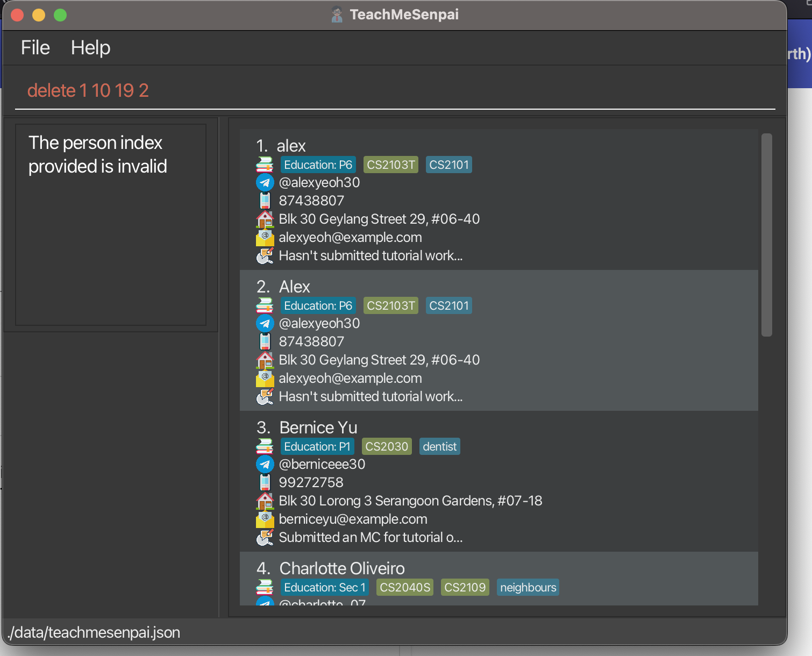Click the CS2040S tag for Charlotte

(x=405, y=587)
